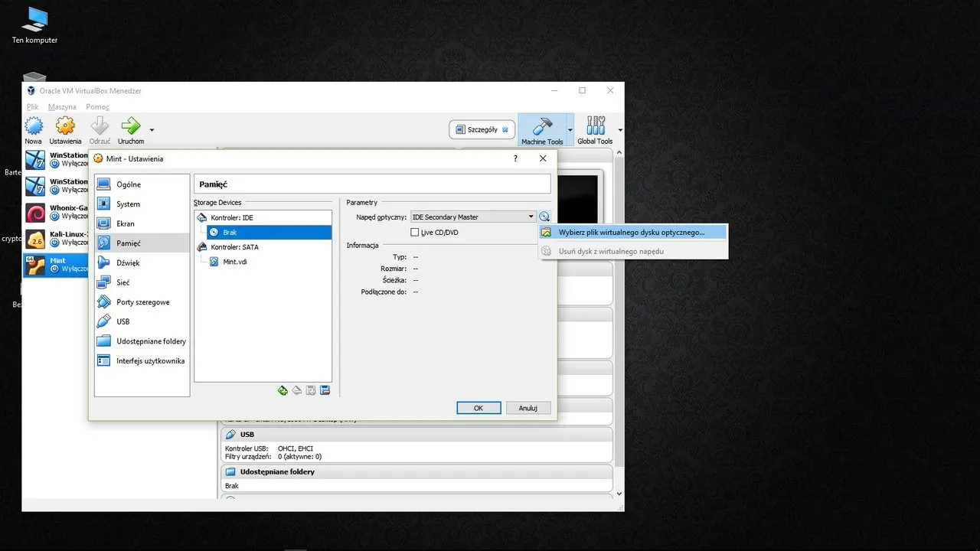Viewport: 980px width, 551px height.
Task: Select USB settings category
Action: tap(142, 321)
